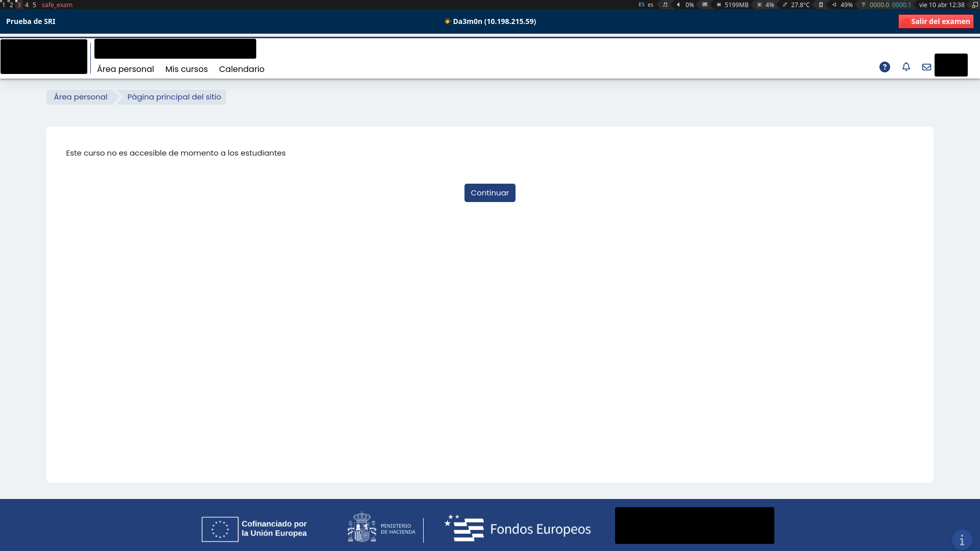This screenshot has width=980, height=551.
Task: Click the music note icon in status bar
Action: click(x=665, y=5)
